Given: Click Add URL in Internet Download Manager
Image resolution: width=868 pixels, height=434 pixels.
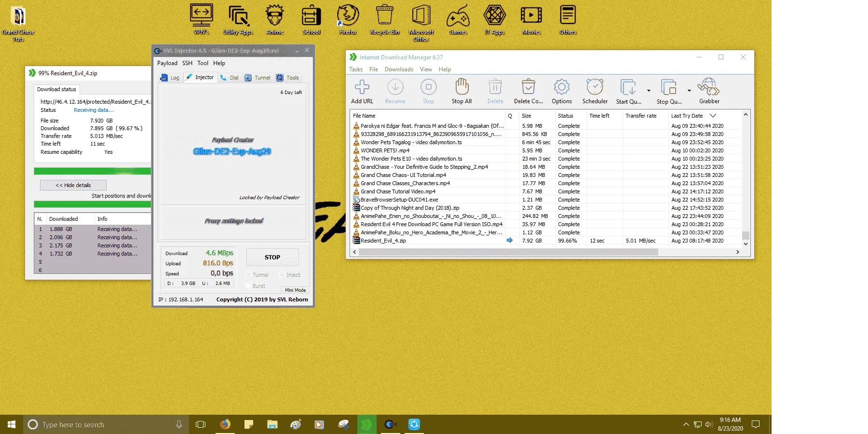Looking at the screenshot, I should (x=362, y=91).
